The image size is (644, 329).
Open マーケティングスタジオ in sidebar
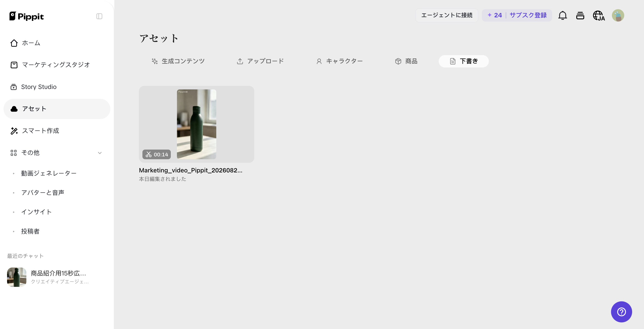point(57,65)
